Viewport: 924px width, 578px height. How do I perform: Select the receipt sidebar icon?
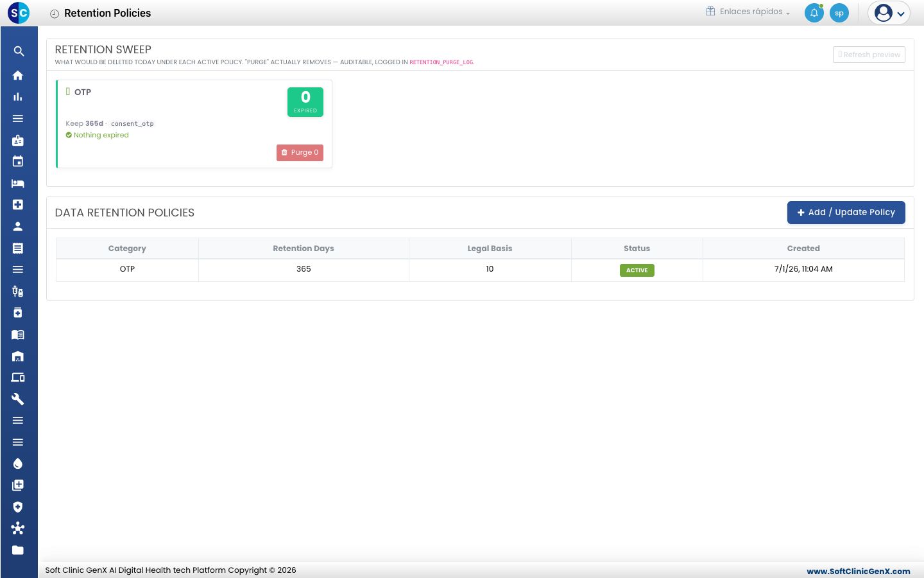tap(18, 248)
